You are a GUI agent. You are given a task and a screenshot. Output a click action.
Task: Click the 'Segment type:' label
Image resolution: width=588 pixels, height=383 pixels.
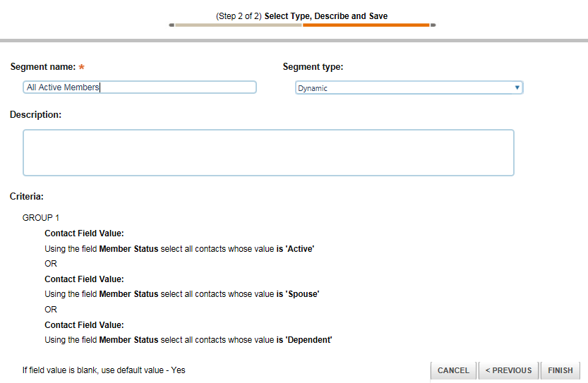pyautogui.click(x=313, y=67)
